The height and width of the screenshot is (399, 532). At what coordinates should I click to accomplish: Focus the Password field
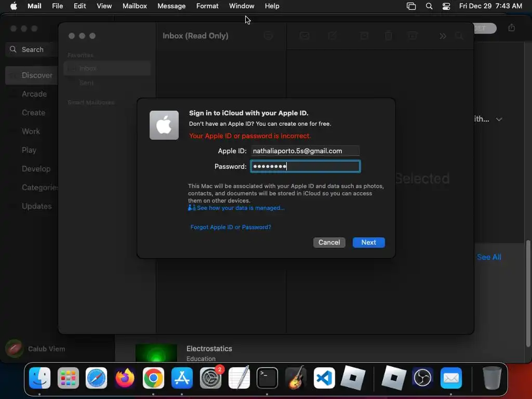pos(305,166)
